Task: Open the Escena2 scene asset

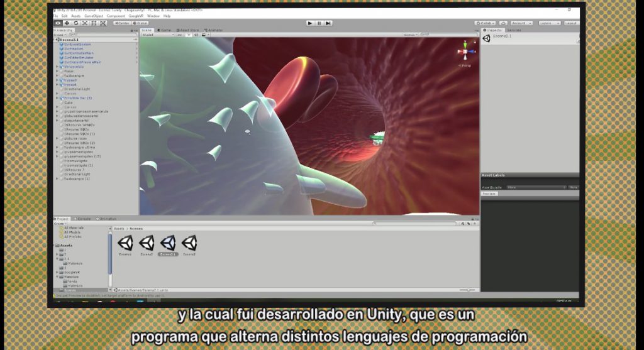Action: click(x=147, y=245)
